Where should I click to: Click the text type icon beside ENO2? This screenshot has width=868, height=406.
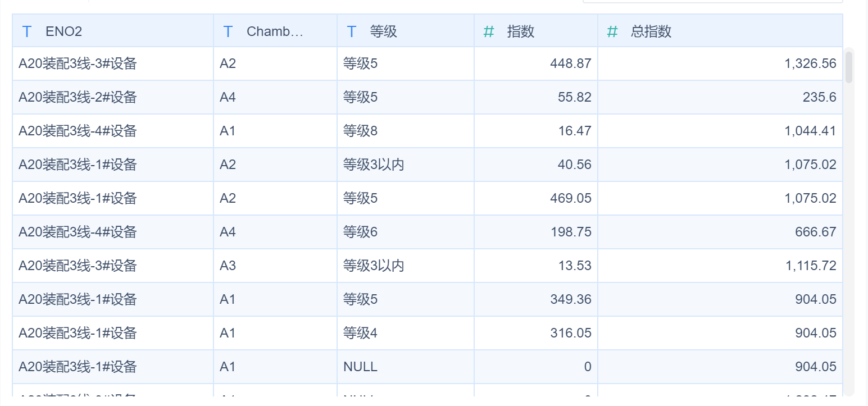pyautogui.click(x=26, y=31)
